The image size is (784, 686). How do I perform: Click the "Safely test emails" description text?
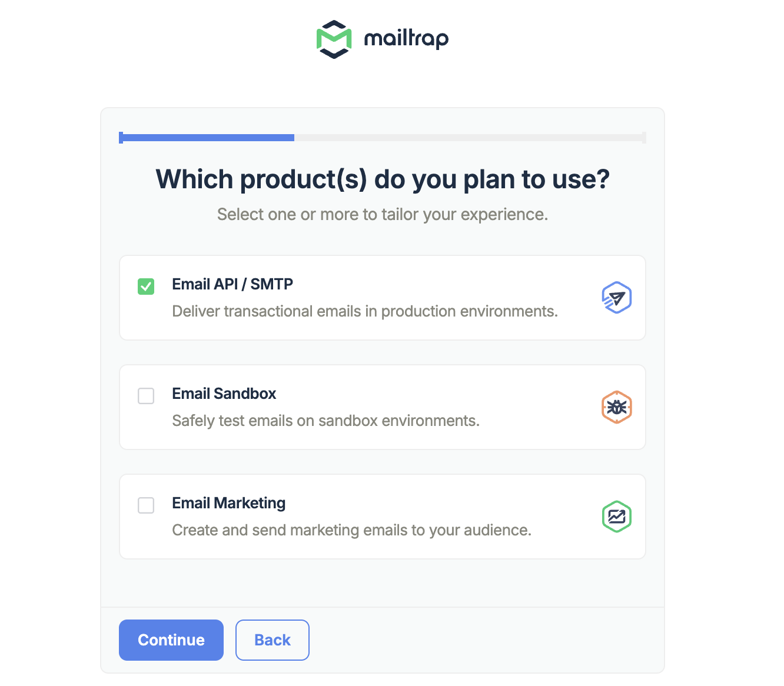click(325, 421)
